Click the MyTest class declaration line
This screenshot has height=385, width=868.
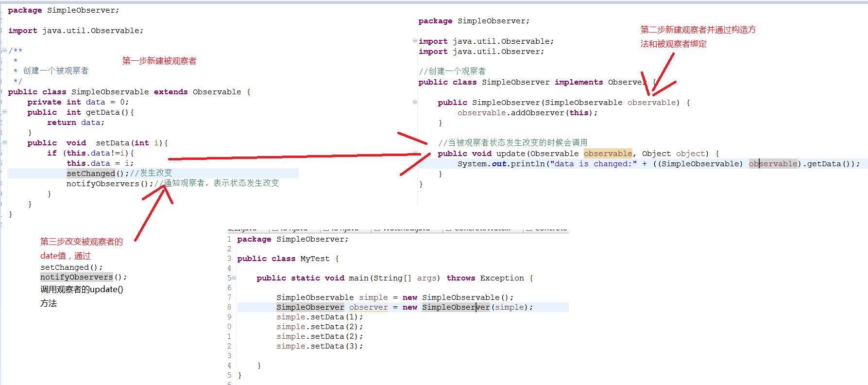288,259
